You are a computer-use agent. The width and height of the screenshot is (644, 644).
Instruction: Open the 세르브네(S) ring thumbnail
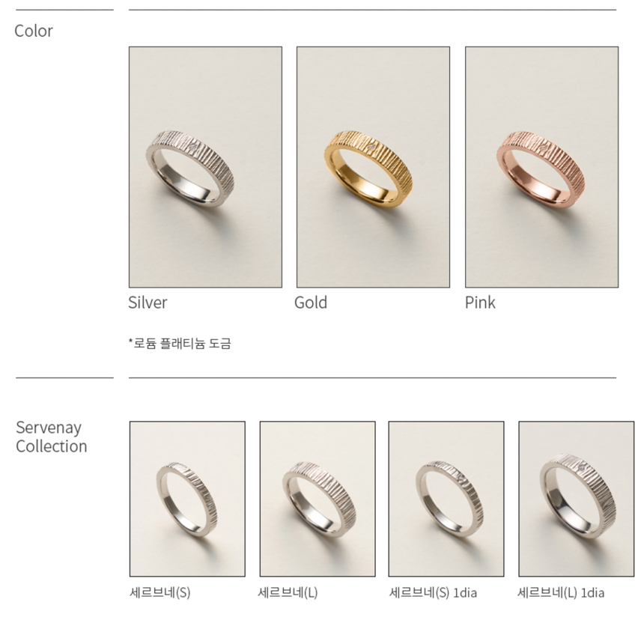[x=187, y=499]
